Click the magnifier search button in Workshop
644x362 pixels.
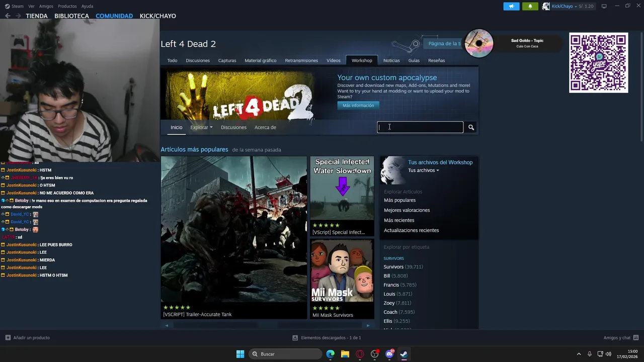click(471, 127)
